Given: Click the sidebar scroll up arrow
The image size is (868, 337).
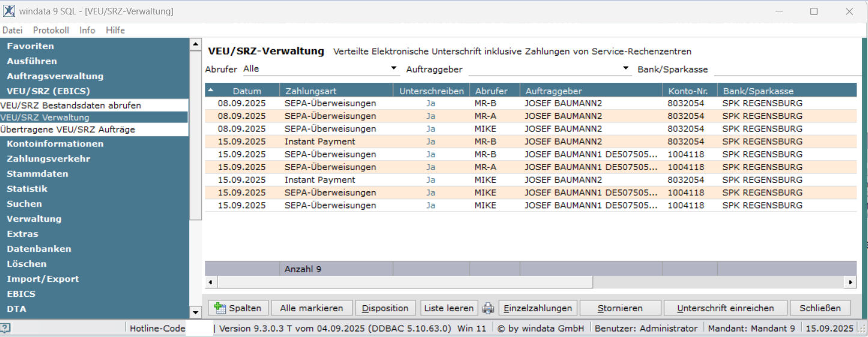Looking at the screenshot, I should pyautogui.click(x=195, y=44).
